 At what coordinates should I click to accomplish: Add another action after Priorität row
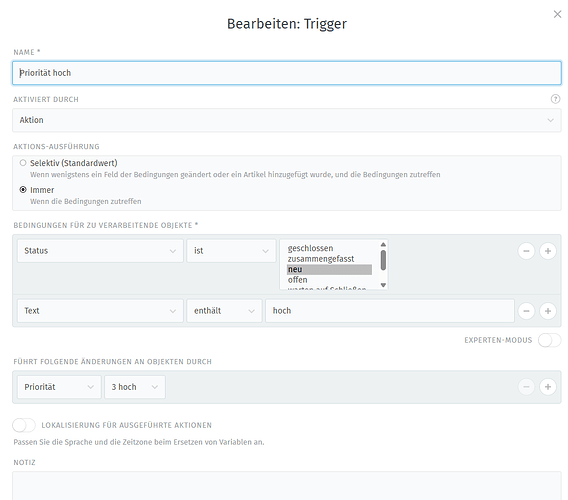pyautogui.click(x=548, y=387)
